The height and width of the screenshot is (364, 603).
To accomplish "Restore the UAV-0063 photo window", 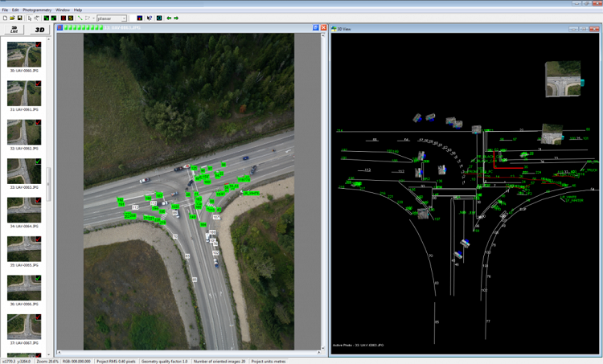I will [x=316, y=27].
